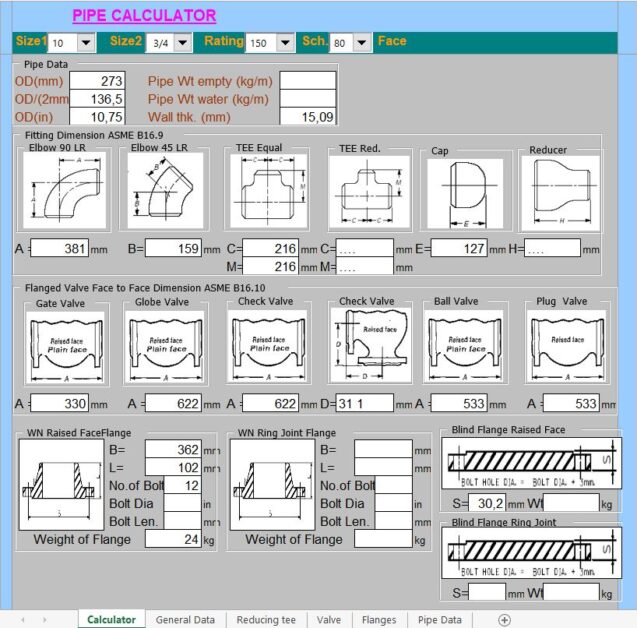Click the Face label in header bar
Viewport: 637px width, 628px height.
(392, 41)
